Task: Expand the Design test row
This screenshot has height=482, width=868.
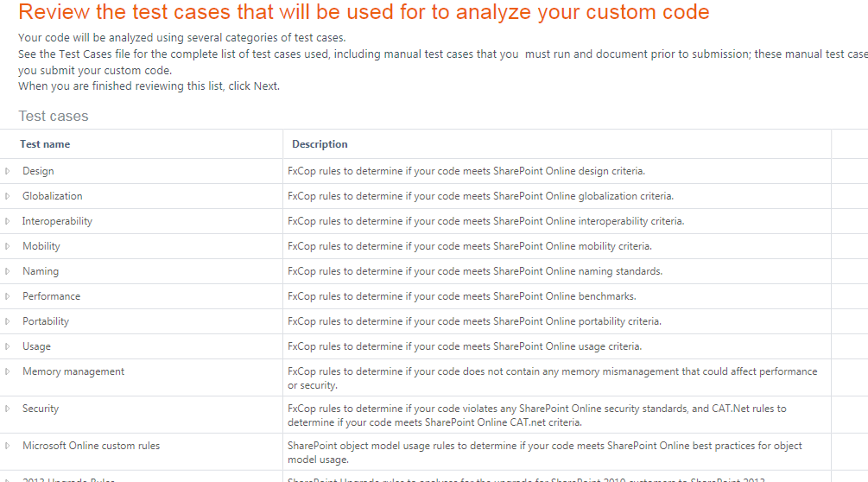Action: point(8,171)
